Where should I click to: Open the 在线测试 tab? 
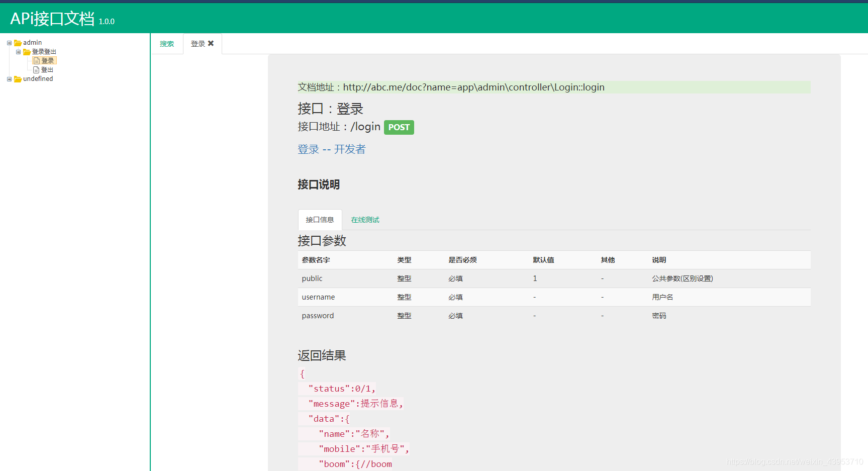(365, 220)
